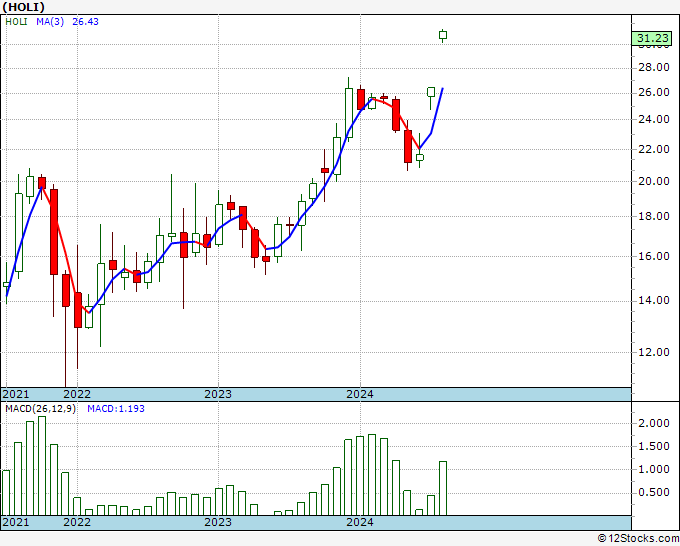Screen dimensions: 680x546
Task: Click the MA(3) indicator label
Action: tap(50, 21)
